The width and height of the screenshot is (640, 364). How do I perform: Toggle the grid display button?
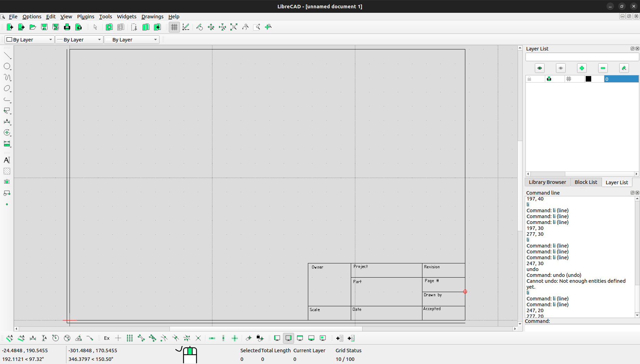(x=174, y=27)
